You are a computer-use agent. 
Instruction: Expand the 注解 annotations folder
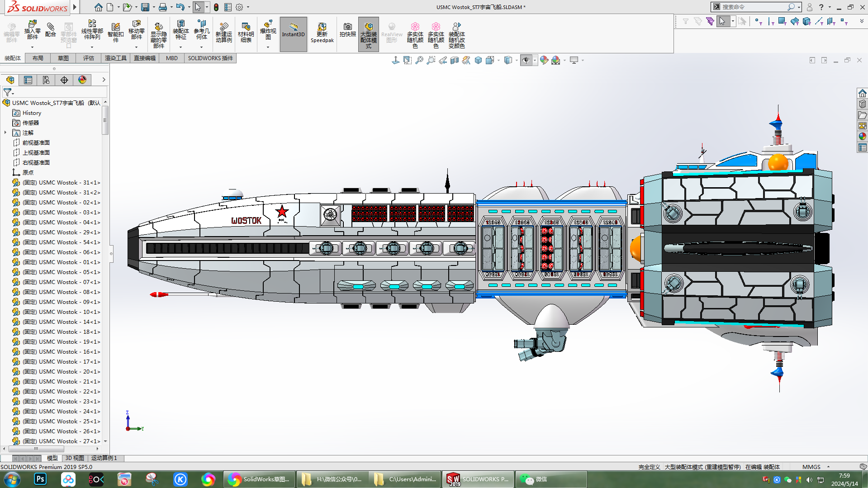coord(5,133)
